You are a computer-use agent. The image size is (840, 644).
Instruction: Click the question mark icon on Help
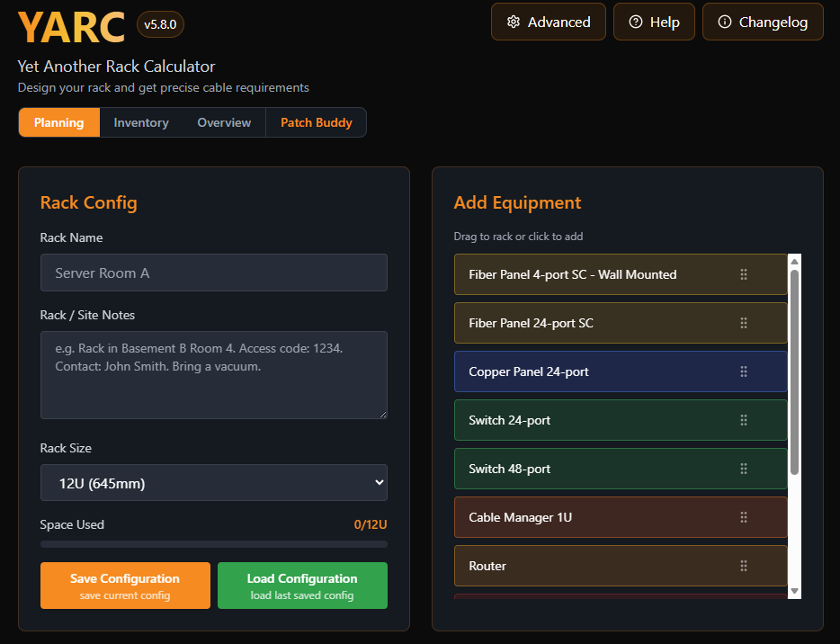636,22
